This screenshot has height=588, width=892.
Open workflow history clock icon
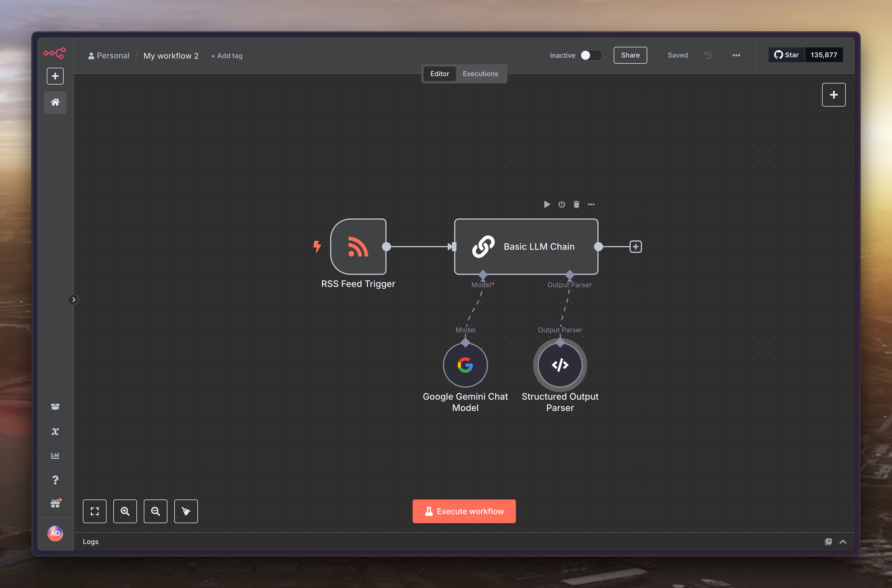pos(708,55)
